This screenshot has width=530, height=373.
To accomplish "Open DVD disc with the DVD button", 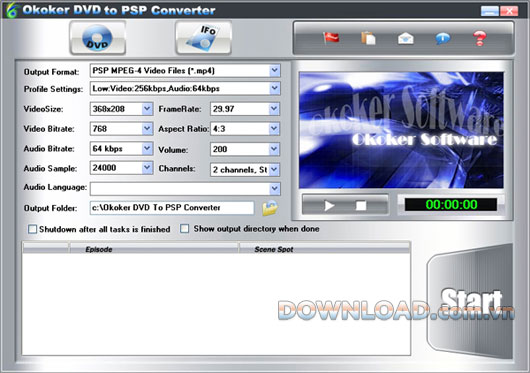I will pyautogui.click(x=98, y=38).
